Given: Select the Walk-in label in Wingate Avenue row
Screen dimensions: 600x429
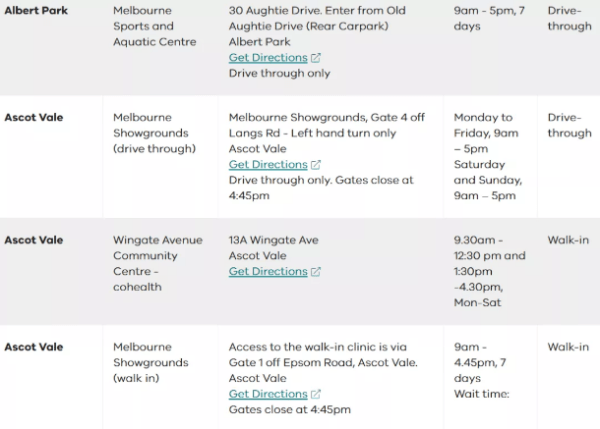Looking at the screenshot, I should 568,240.
